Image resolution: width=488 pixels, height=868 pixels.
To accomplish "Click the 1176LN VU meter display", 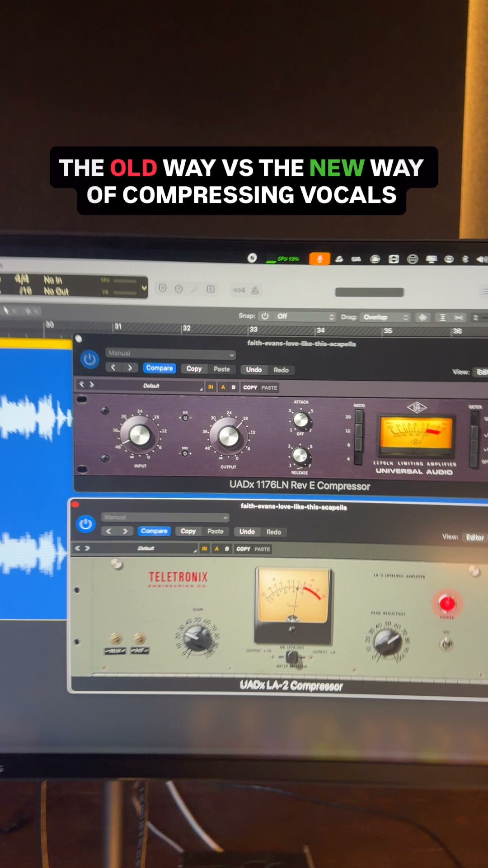I will coord(416,436).
